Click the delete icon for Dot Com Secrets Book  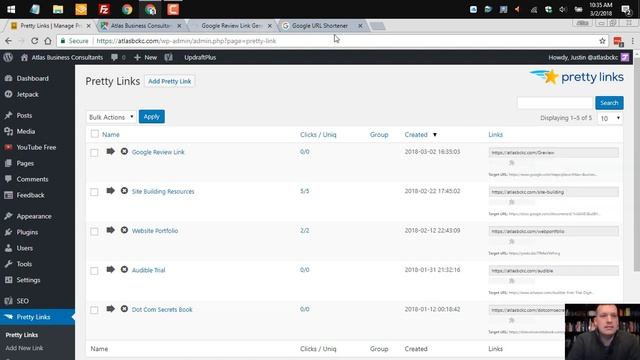124,309
